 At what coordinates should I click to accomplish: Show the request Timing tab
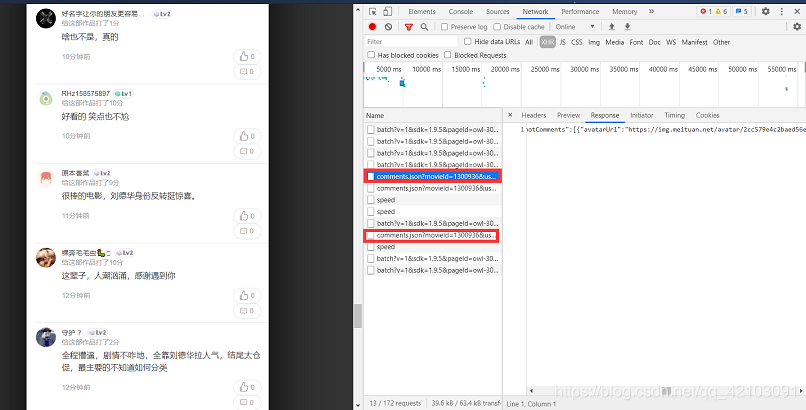(674, 115)
